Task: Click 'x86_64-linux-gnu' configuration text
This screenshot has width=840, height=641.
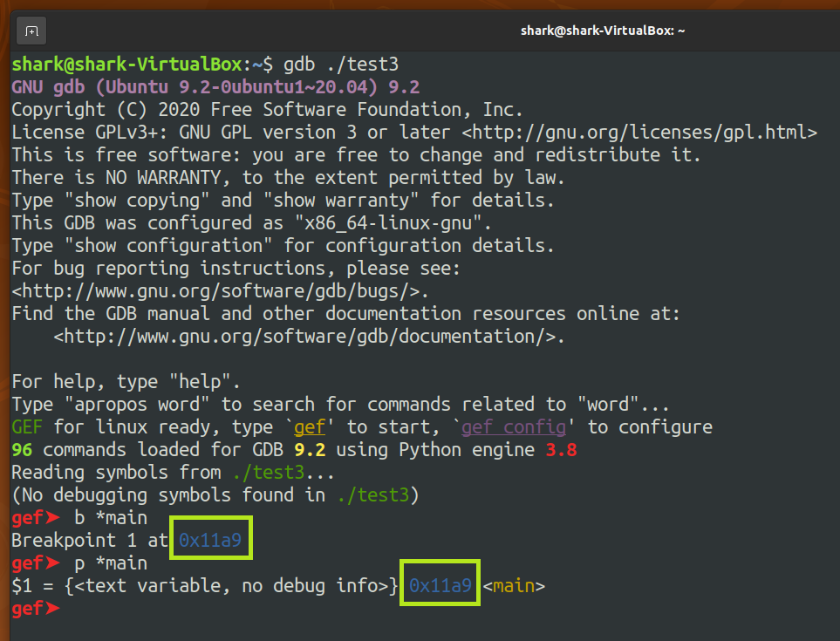Action: (x=388, y=222)
